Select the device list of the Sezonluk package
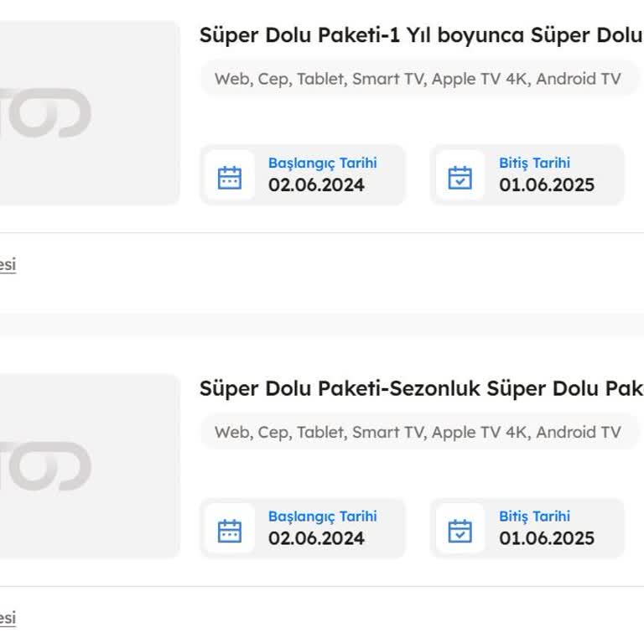 418,433
